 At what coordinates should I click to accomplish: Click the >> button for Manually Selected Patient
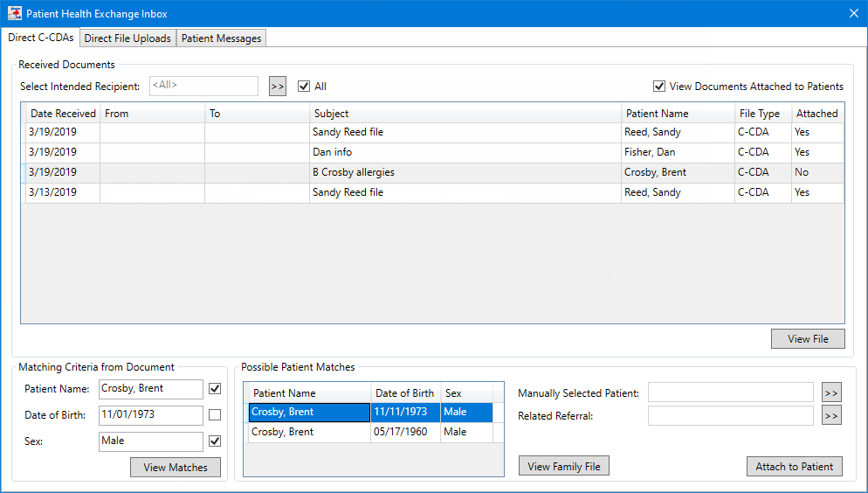click(831, 393)
